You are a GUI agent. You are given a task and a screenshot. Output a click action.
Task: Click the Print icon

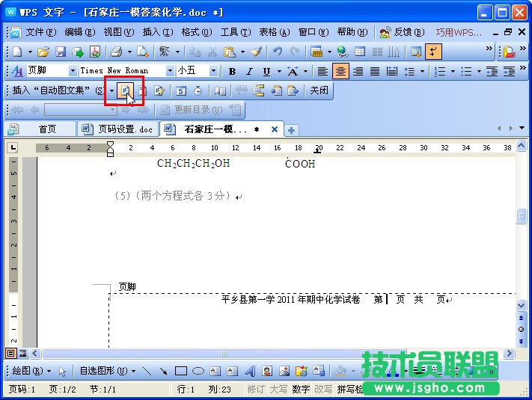(x=117, y=52)
